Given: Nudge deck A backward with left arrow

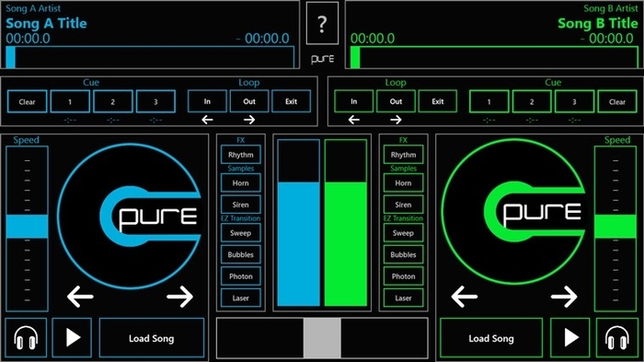Looking at the screenshot, I should [80, 297].
